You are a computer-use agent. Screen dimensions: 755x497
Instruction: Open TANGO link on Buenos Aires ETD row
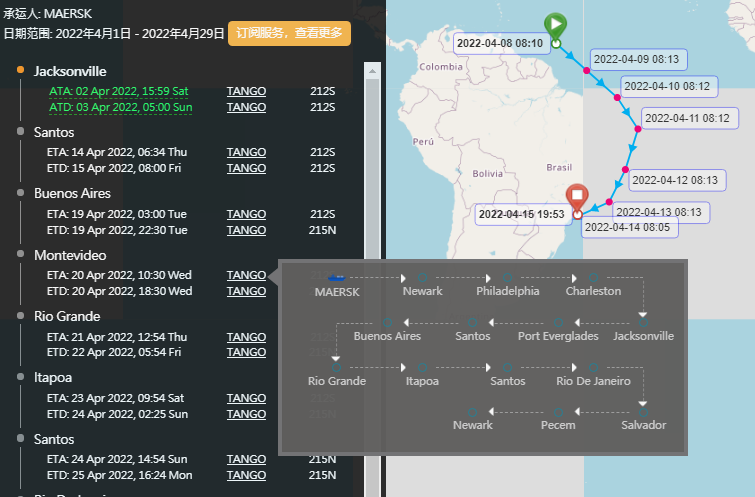(x=246, y=230)
